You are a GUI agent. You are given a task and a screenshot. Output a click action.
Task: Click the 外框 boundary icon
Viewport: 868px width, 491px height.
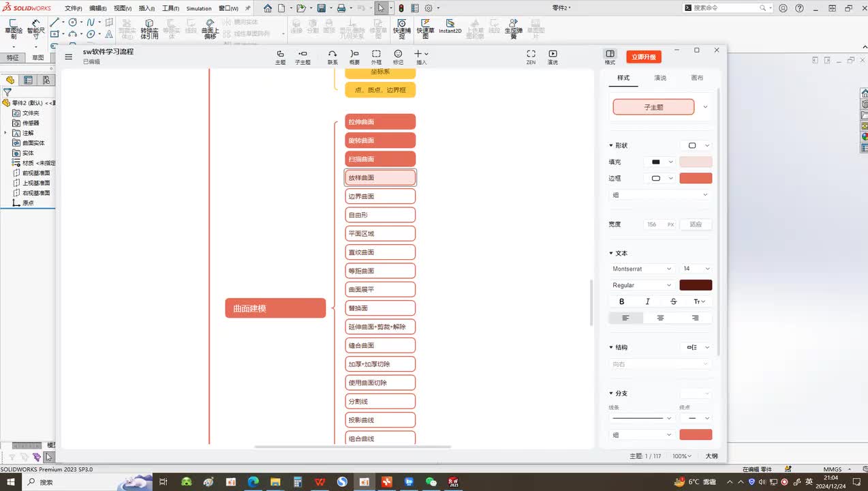(376, 54)
